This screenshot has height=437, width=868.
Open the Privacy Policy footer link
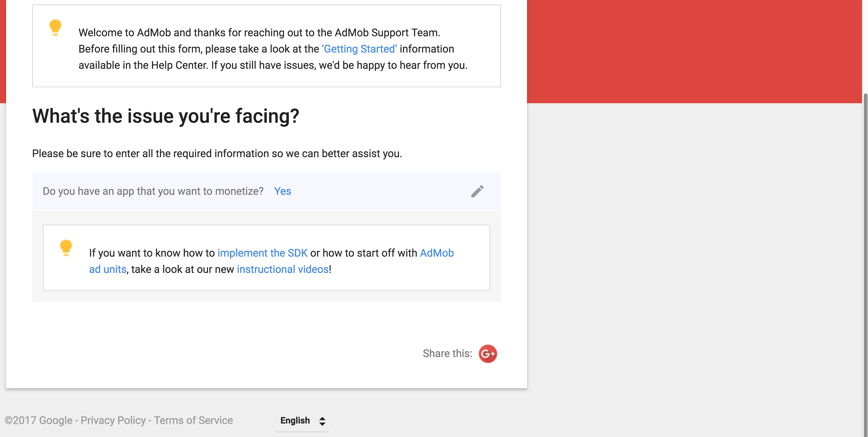coord(113,420)
